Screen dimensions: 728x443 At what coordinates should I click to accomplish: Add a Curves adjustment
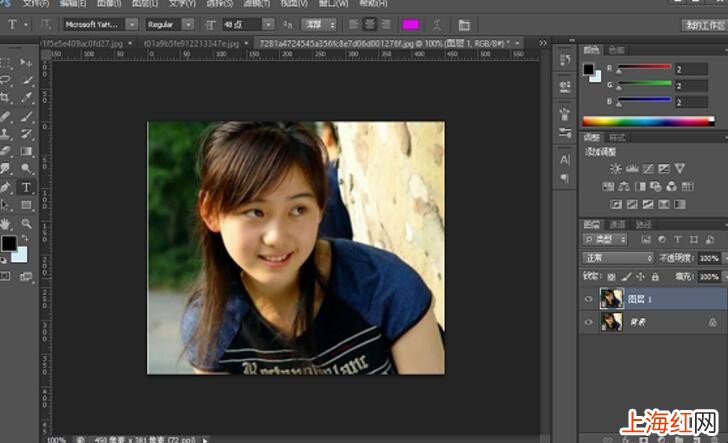(x=648, y=169)
